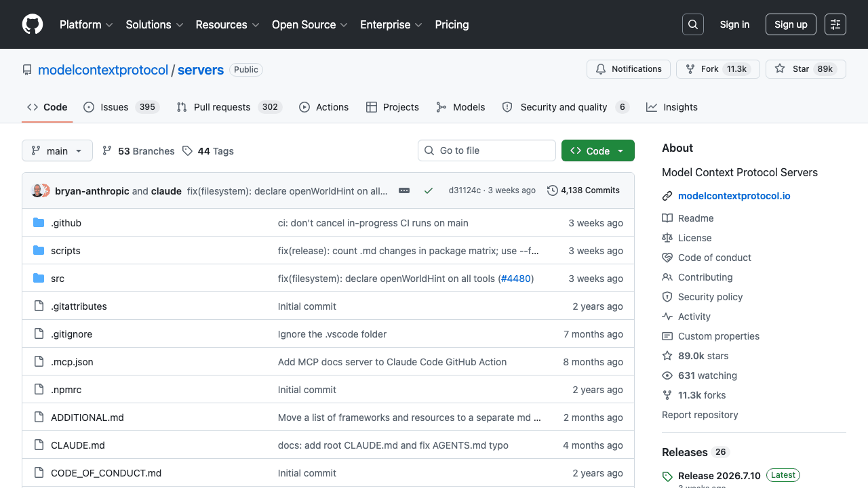Click the scripts folder icon

coord(39,251)
